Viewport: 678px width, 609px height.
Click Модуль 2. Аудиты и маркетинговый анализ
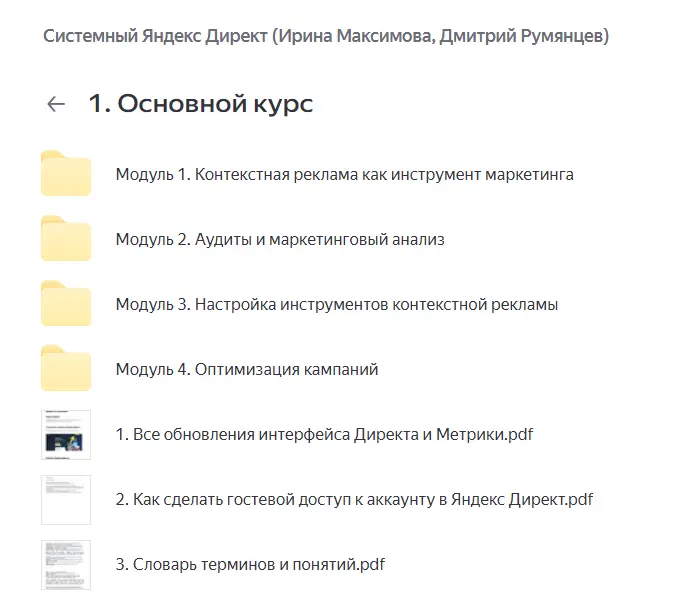tap(279, 240)
